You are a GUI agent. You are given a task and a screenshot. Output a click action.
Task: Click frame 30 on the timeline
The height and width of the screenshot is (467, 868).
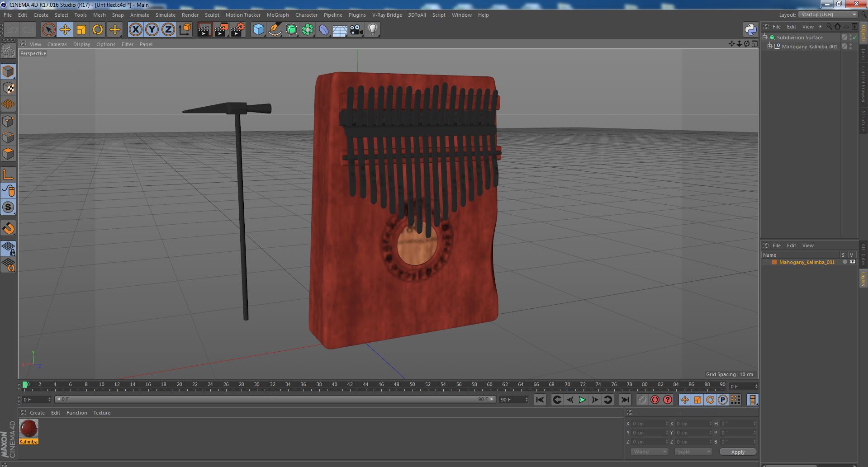click(256, 385)
